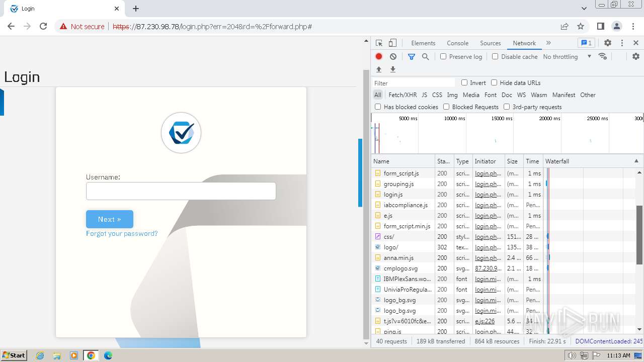644x362 pixels.
Task: Toggle the network filter funnel icon
Action: [412, 57]
